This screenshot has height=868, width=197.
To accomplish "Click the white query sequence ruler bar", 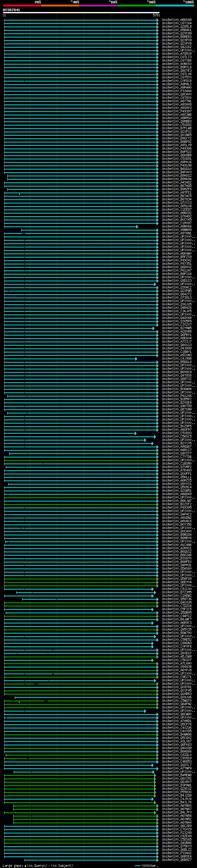I will coord(81,13).
